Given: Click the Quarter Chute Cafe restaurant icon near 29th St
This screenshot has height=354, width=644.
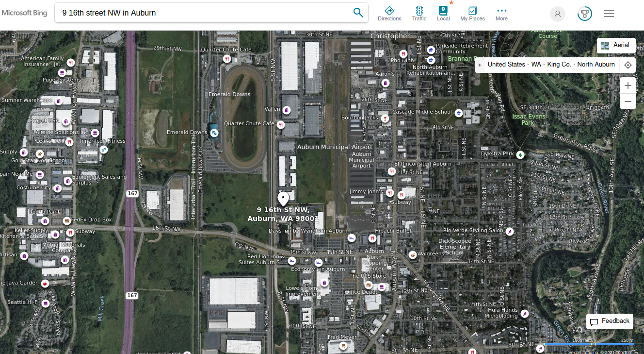Looking at the screenshot, I should tap(226, 59).
